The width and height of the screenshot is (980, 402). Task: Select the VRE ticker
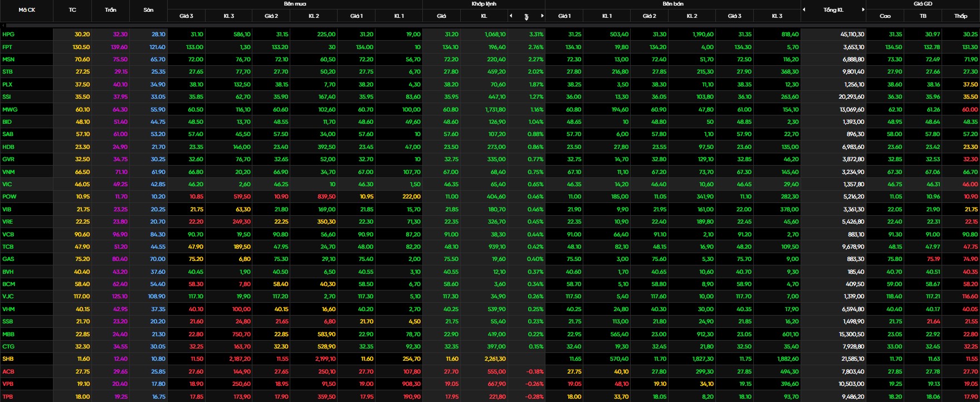click(8, 221)
